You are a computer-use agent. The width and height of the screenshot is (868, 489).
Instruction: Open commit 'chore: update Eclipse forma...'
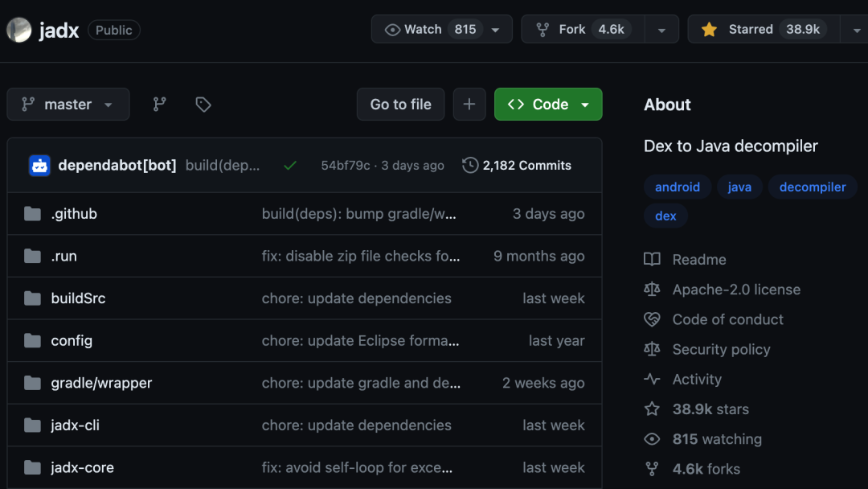click(360, 340)
